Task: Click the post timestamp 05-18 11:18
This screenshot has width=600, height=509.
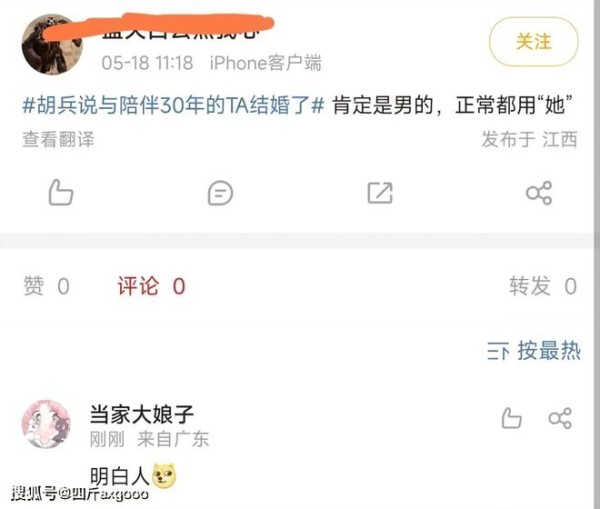Action: pos(147,63)
